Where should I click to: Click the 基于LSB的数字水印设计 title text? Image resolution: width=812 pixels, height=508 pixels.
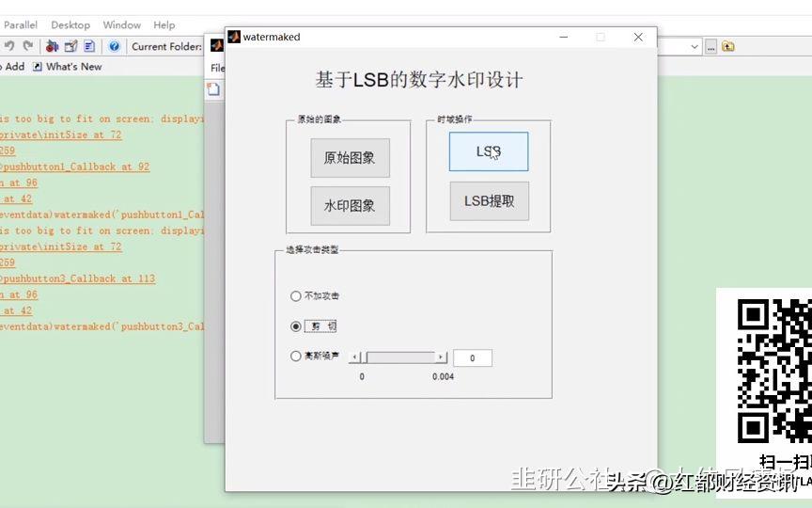[x=419, y=80]
